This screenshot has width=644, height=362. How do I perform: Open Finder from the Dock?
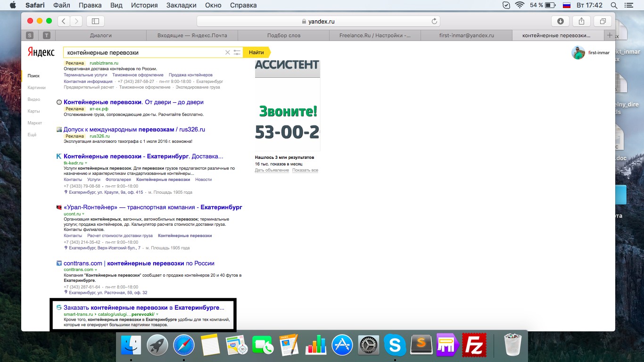click(x=131, y=345)
